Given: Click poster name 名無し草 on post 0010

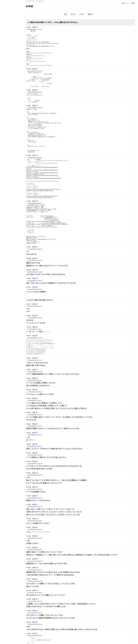Looking at the screenshot, I should (35, 279).
